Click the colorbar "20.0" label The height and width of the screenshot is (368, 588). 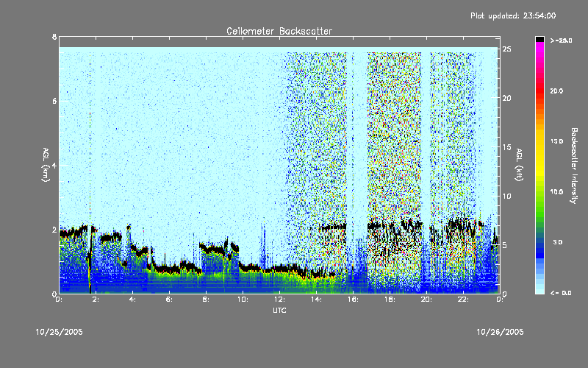tap(556, 91)
